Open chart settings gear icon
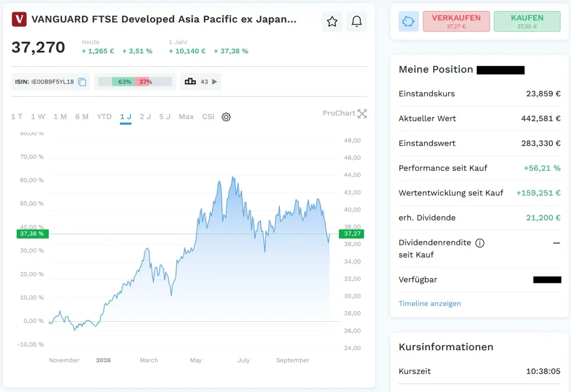This screenshot has width=571, height=392. (226, 117)
